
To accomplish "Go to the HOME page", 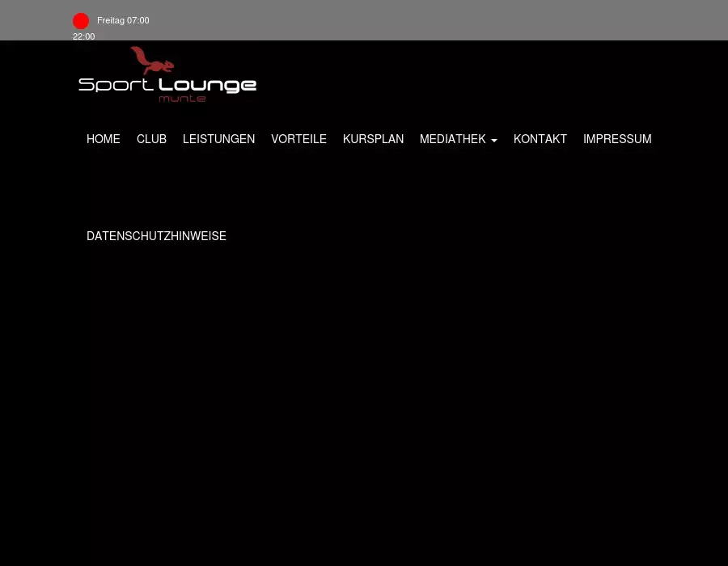I will point(104,139).
